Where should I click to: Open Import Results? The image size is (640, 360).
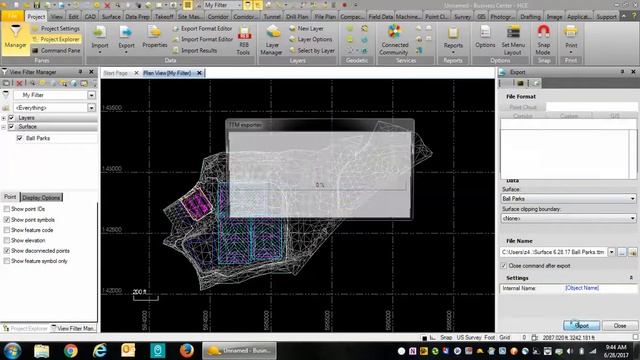point(195,51)
